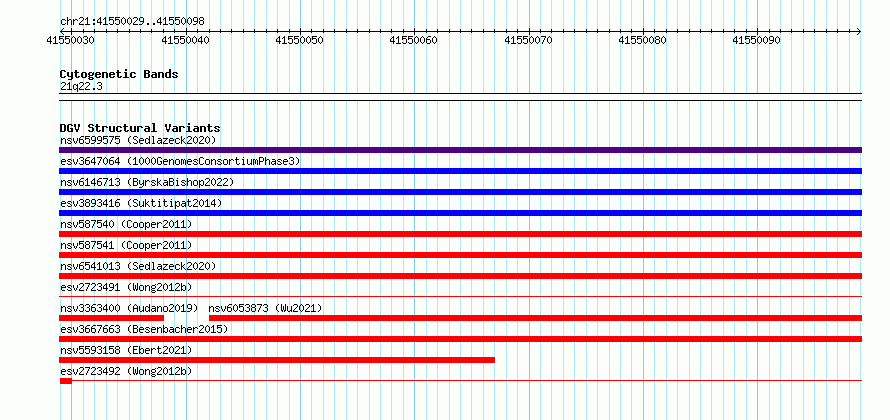Click the blue nsv6146713 variant bar
Viewport: 890px width, 420px height.
[460, 192]
